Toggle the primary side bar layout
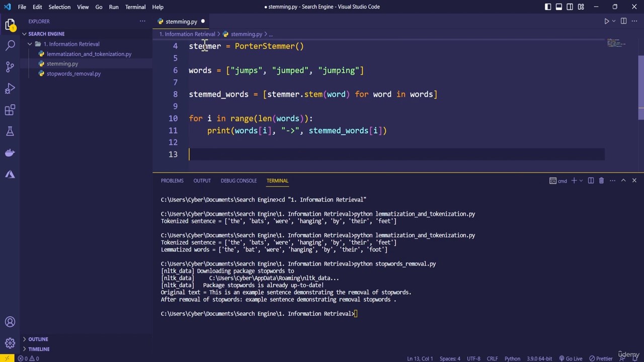Screen dimensions: 644x362 [548, 7]
